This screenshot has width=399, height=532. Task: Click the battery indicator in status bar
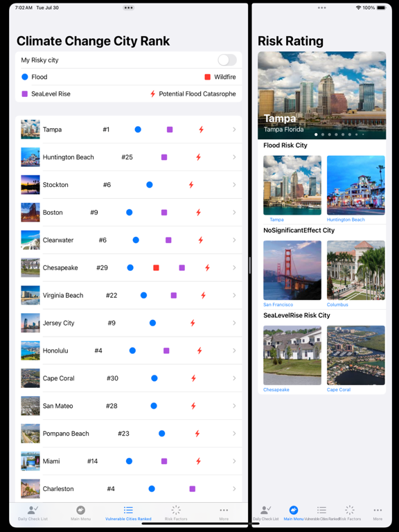coord(382,8)
